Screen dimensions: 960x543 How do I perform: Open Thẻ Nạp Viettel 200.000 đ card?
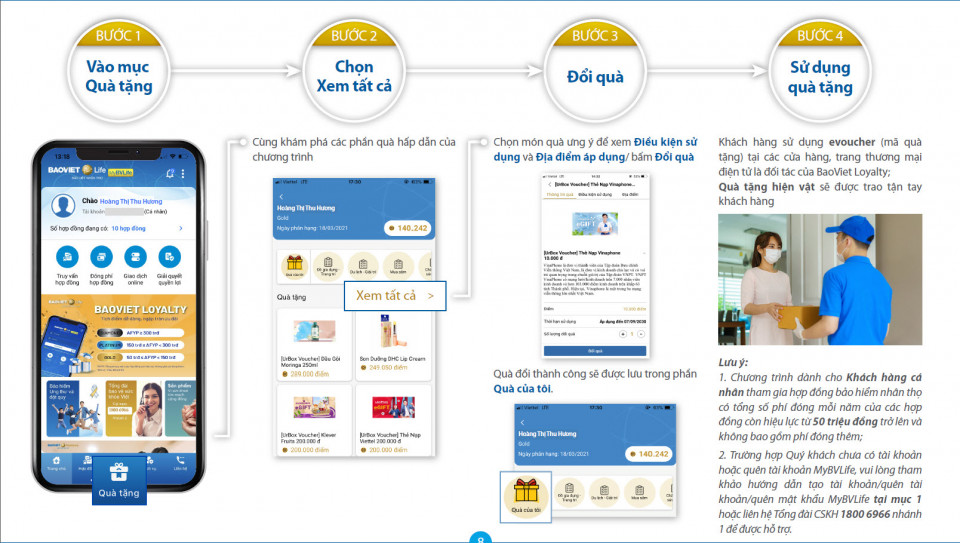click(x=393, y=421)
